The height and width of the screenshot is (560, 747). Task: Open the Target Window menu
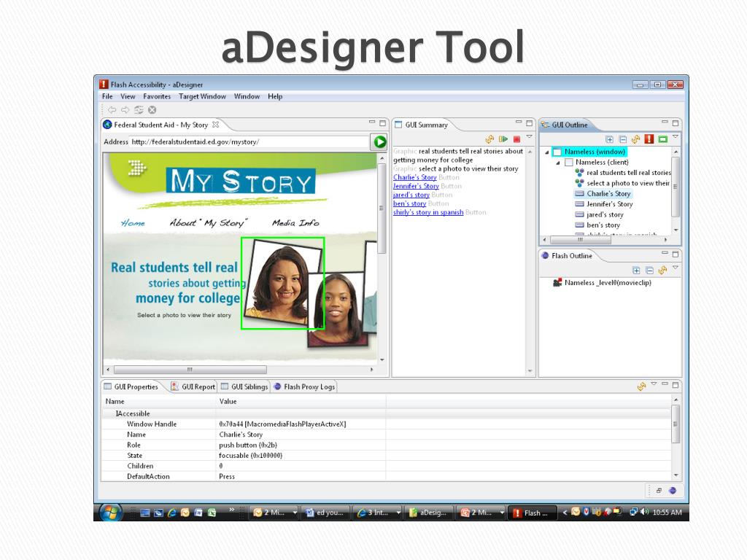point(203,96)
